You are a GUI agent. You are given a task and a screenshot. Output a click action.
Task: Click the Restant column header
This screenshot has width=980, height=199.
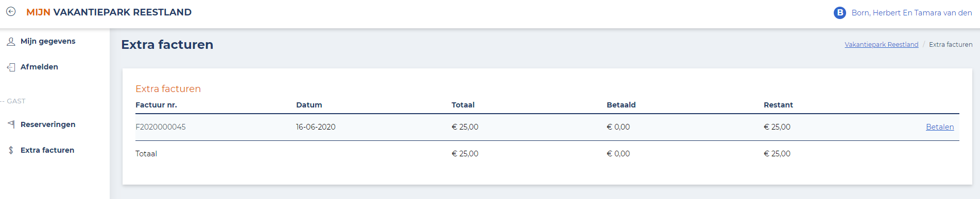778,105
